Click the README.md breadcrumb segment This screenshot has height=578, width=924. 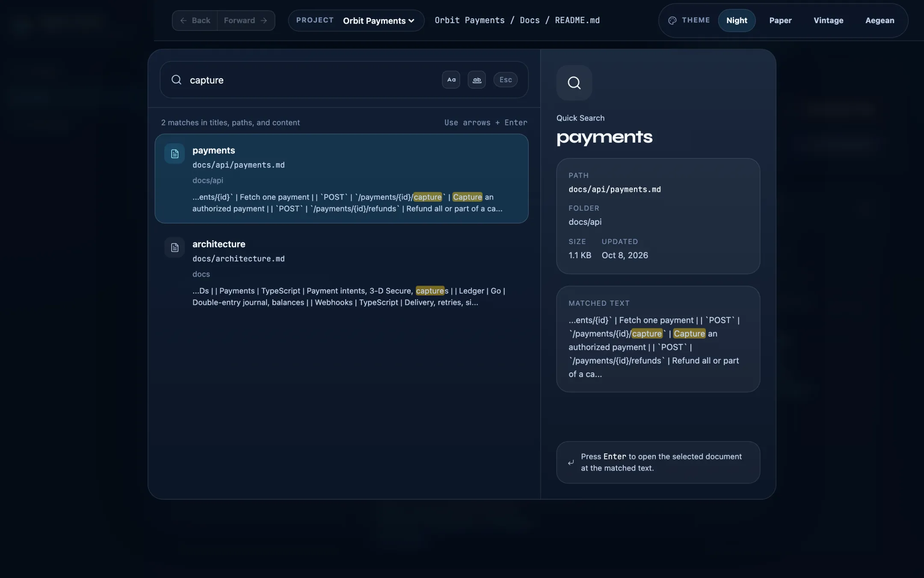(x=577, y=20)
